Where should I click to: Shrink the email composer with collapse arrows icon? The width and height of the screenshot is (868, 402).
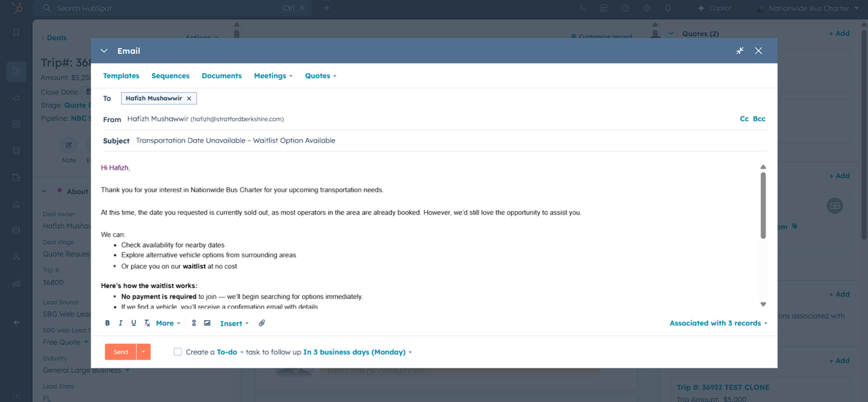click(740, 51)
